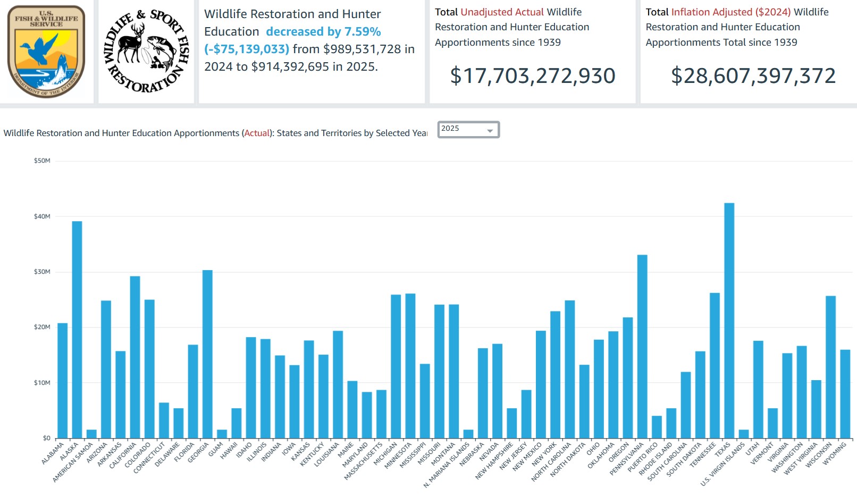Click the Alabama bar
Image resolution: width=857 pixels, height=504 pixels.
tap(63, 381)
